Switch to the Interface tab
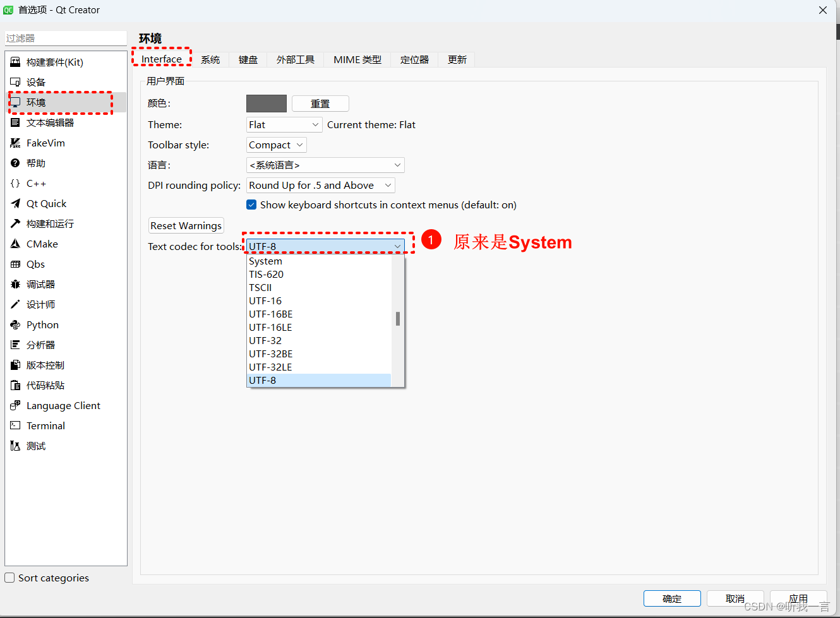840x618 pixels. coord(162,59)
